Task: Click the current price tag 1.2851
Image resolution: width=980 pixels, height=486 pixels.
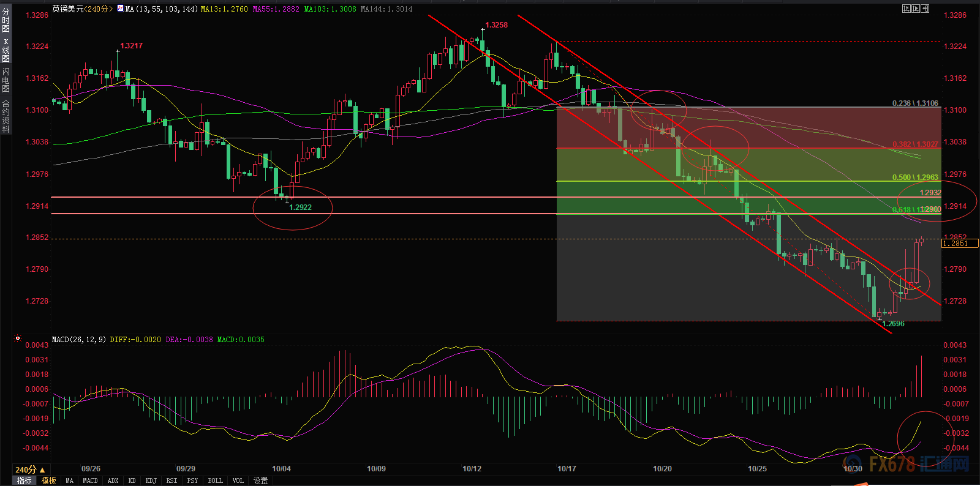Action: point(959,244)
